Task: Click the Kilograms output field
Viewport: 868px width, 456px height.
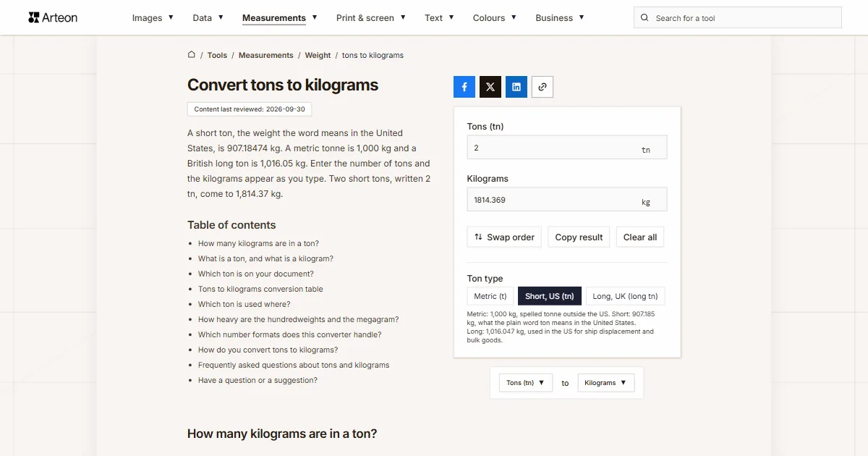Action: [567, 200]
